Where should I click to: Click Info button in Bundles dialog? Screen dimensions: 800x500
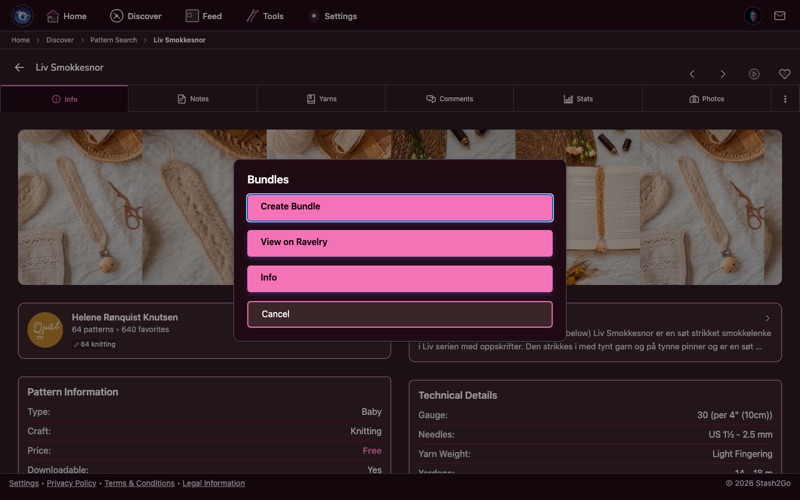[x=400, y=279]
